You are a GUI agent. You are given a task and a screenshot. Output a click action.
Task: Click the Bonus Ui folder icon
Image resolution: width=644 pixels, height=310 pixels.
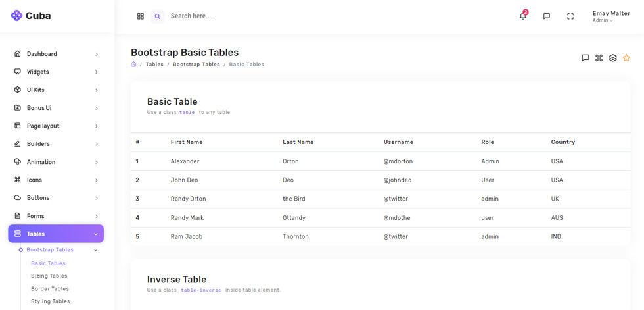[x=17, y=108]
